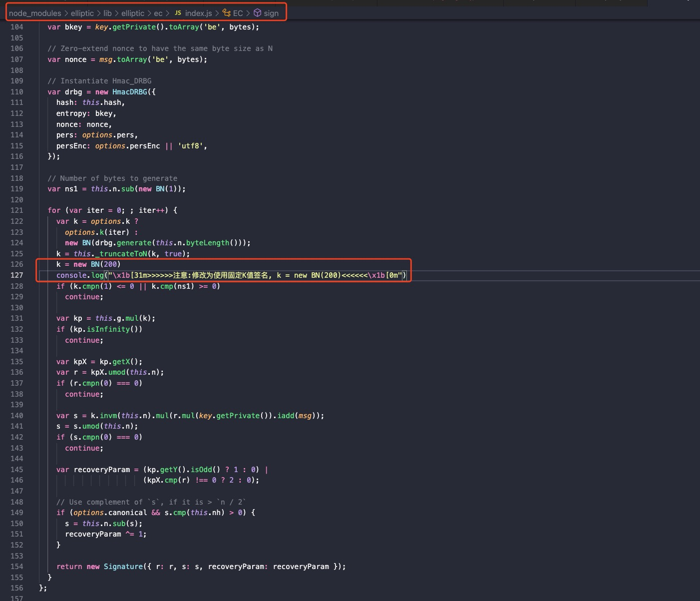Click line number 104 in the gutter
The image size is (700, 601).
(x=17, y=27)
